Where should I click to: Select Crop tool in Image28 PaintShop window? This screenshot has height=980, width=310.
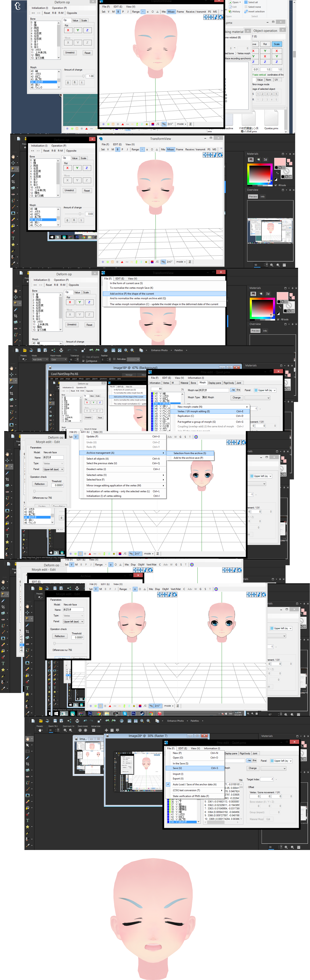(27, 764)
